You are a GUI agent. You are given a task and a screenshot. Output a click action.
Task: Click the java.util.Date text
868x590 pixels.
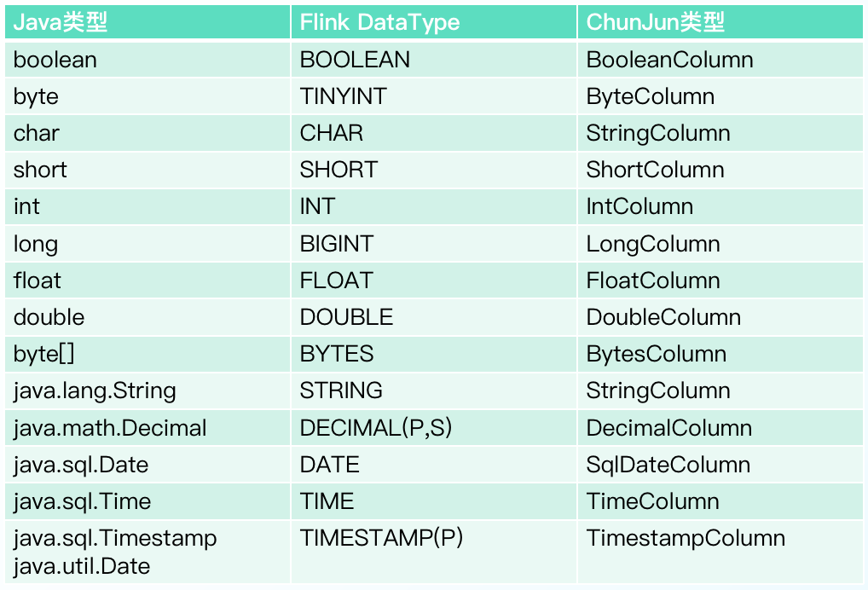click(x=82, y=566)
